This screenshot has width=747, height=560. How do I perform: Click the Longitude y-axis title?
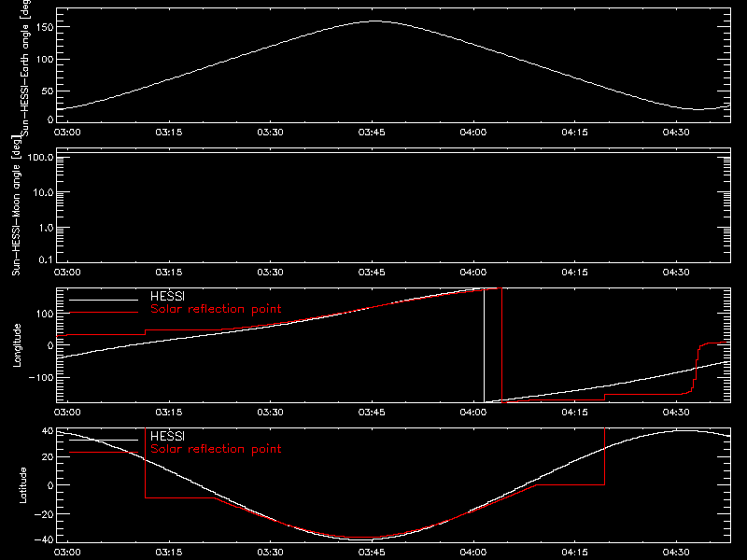(x=17, y=345)
